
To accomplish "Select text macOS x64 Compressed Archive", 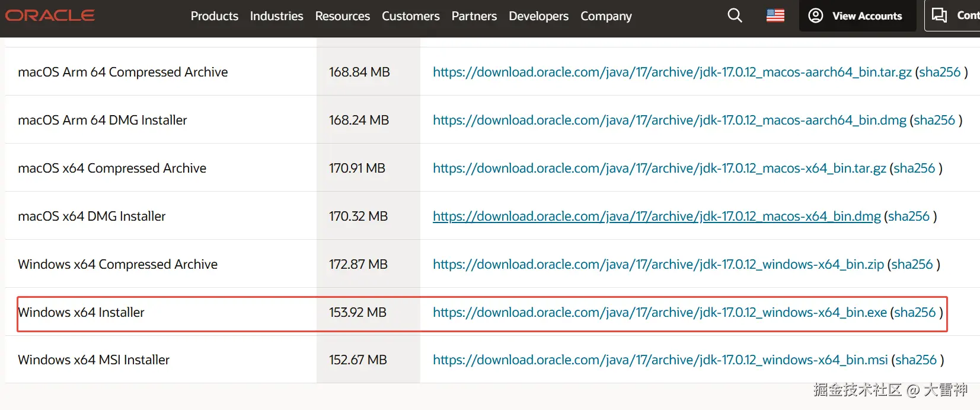I will point(112,168).
